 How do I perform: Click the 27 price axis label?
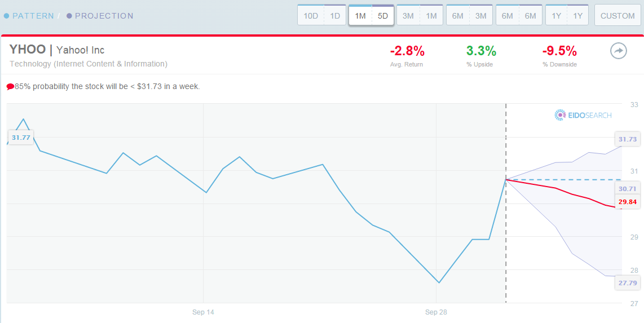tap(633, 303)
